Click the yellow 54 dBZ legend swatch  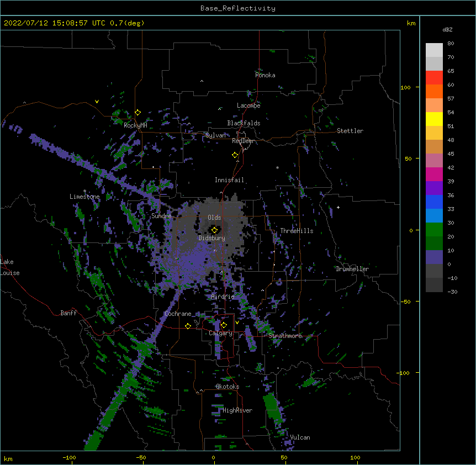pos(434,119)
